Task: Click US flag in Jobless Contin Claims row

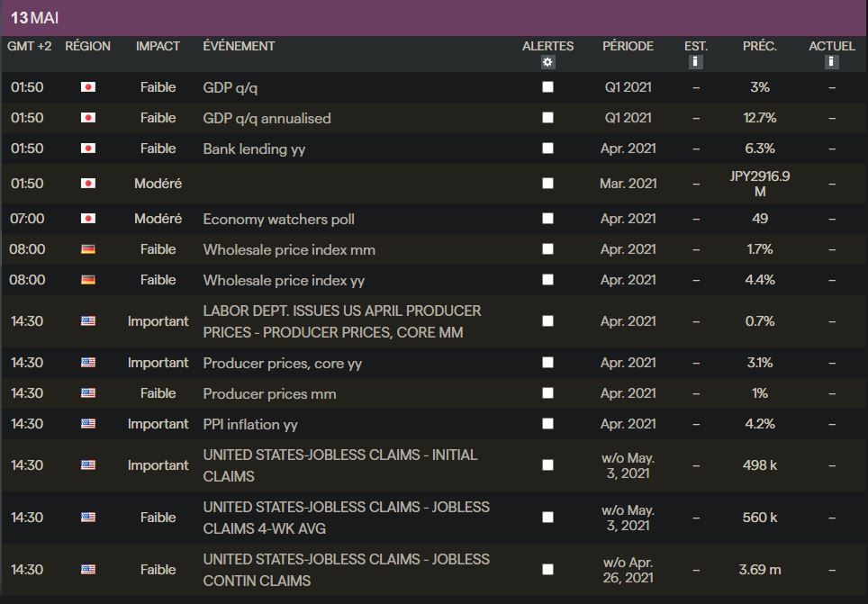Action: click(x=88, y=569)
